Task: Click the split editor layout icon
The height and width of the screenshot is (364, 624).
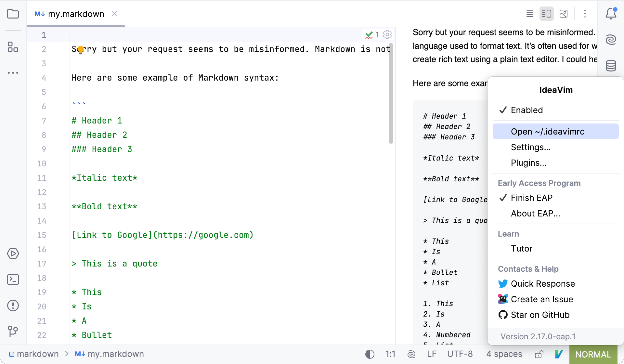Action: point(546,14)
